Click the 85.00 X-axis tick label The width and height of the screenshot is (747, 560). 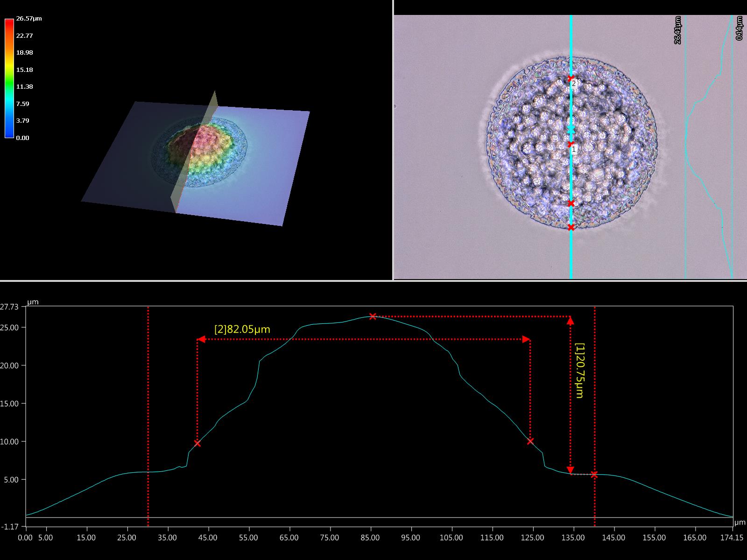370,538
